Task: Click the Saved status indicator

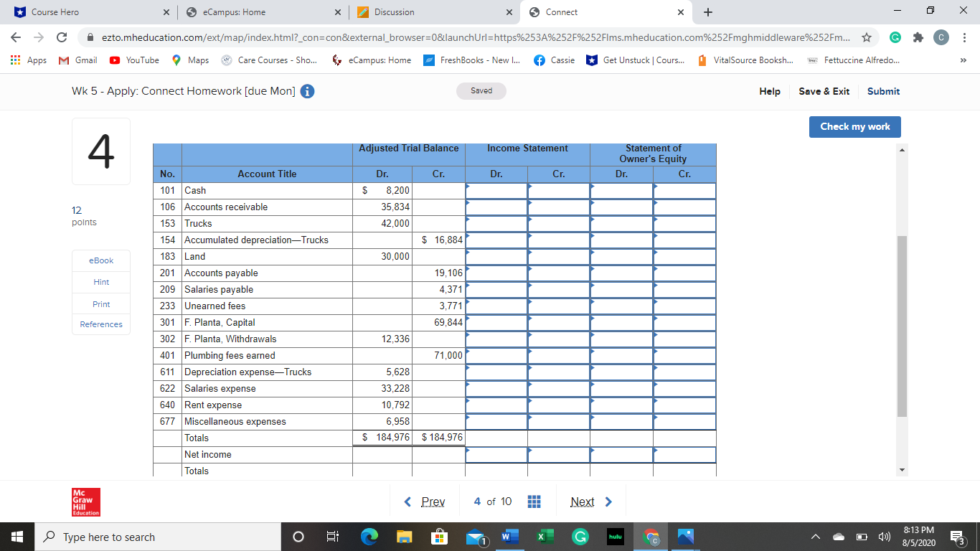Action: 481,91
